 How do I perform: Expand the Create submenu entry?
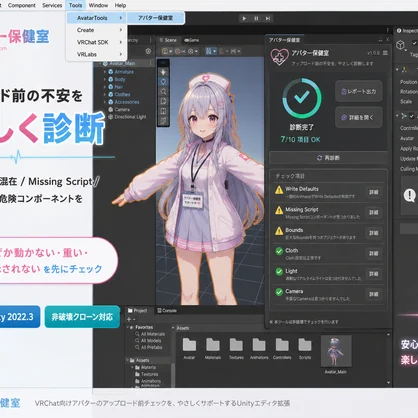(x=96, y=30)
